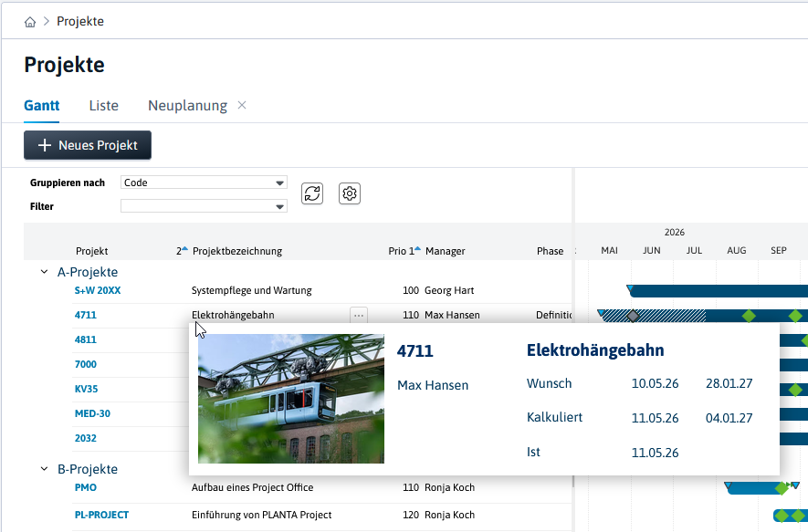This screenshot has height=532, width=808.
Task: Open project 2032 link
Action: [86, 438]
